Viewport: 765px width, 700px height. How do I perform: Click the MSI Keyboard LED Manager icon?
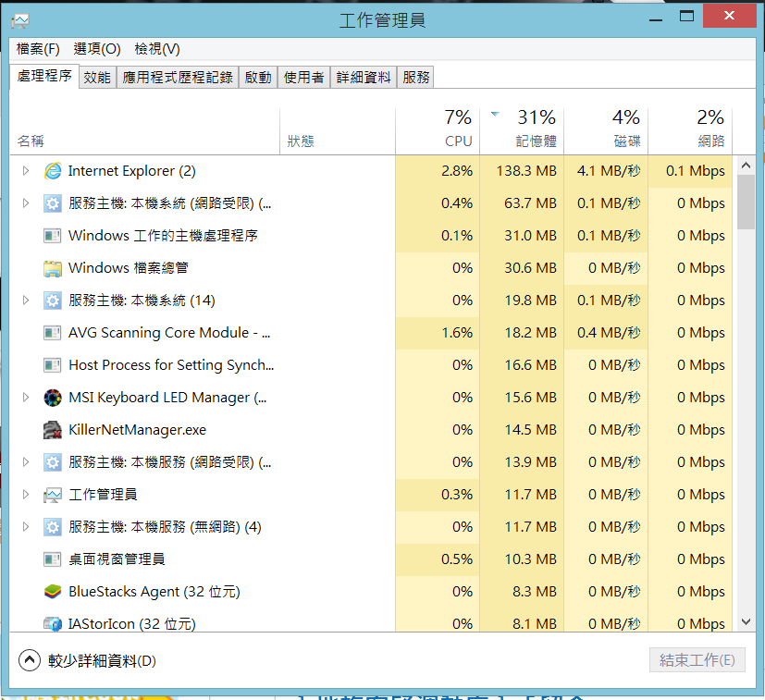(x=53, y=398)
